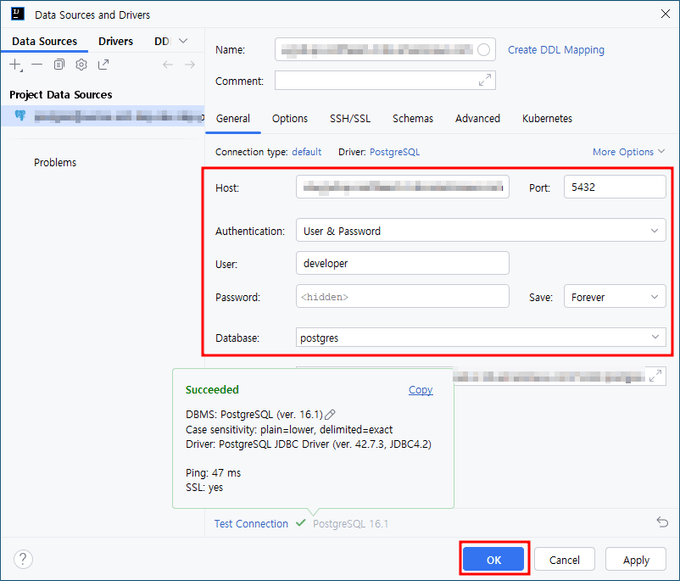
Task: Duplicate the data source using copy icon
Action: click(x=59, y=64)
